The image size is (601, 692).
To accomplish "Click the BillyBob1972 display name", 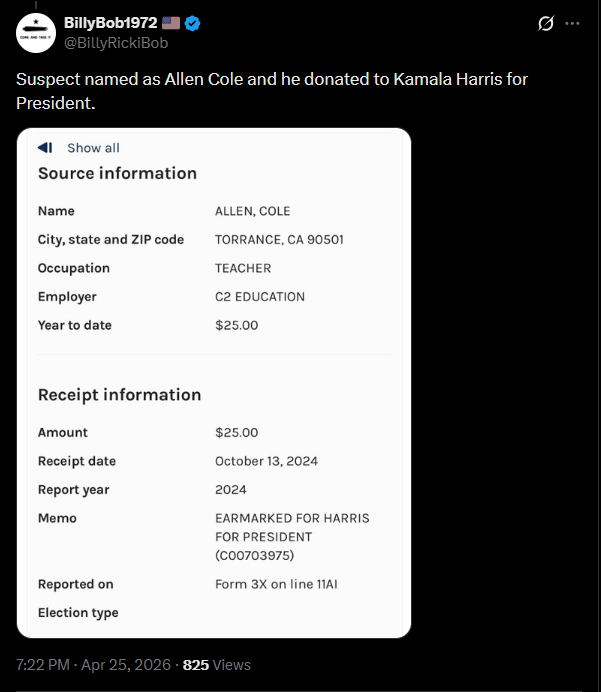I will point(111,23).
